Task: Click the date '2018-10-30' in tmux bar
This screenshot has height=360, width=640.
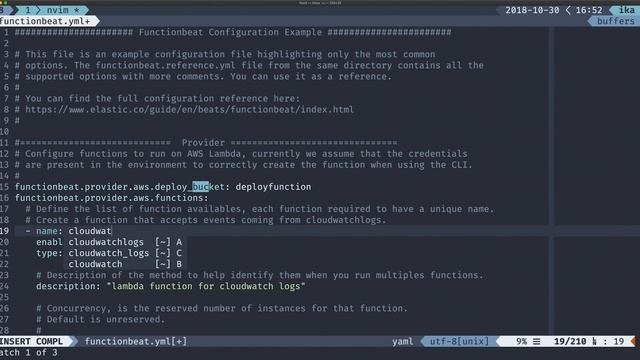Action: click(532, 10)
